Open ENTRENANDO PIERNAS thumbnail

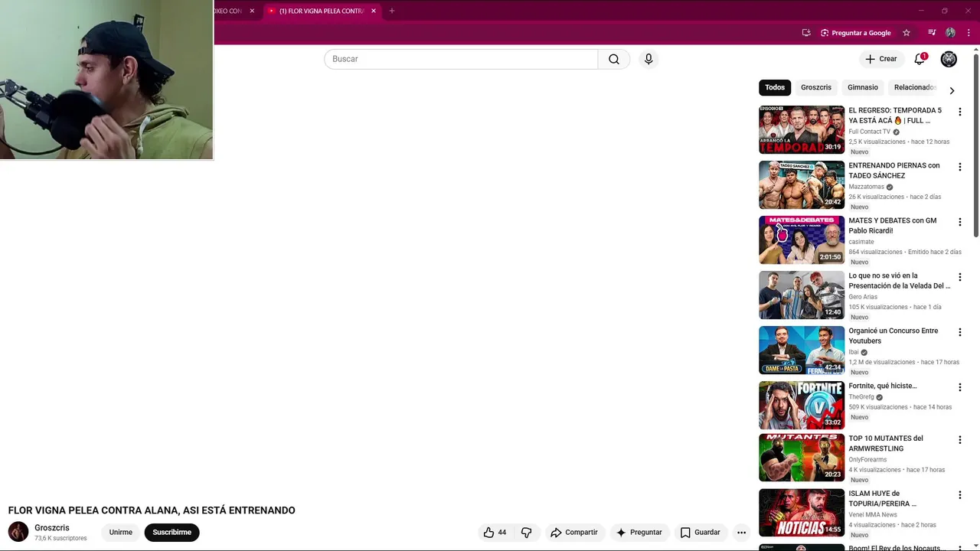(802, 185)
